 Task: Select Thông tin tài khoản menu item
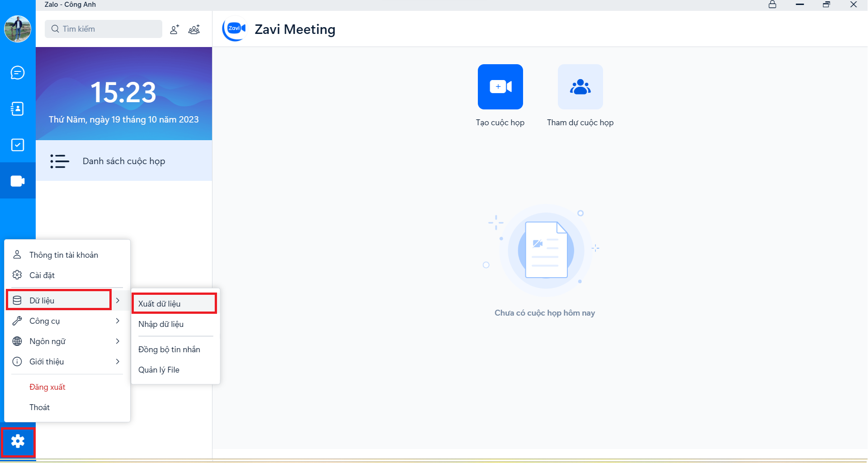point(67,255)
